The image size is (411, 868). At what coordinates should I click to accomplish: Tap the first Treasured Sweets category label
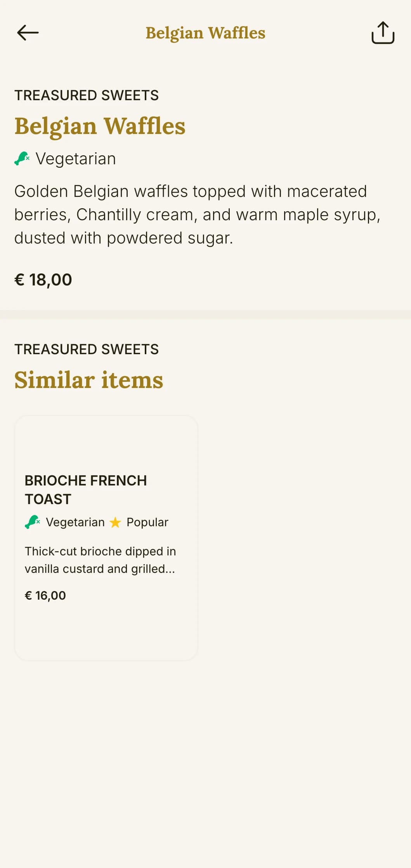coord(87,95)
